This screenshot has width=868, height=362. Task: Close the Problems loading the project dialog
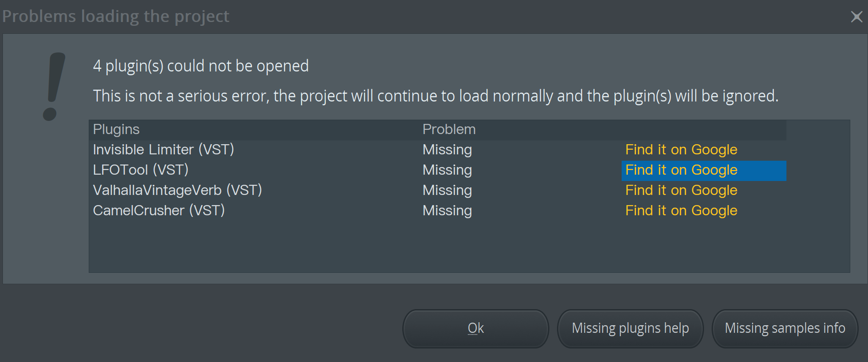click(x=856, y=16)
